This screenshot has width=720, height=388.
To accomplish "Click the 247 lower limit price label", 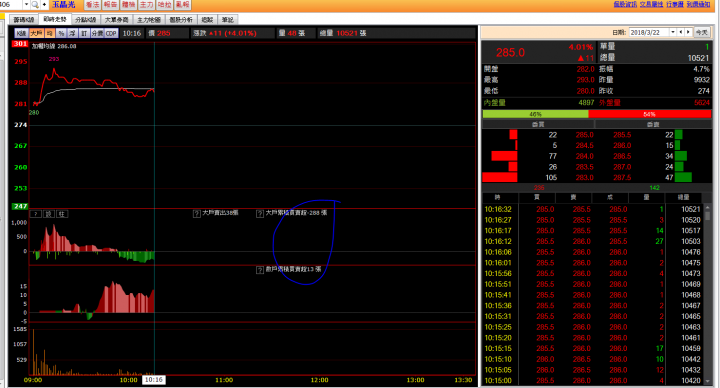I will pyautogui.click(x=20, y=207).
